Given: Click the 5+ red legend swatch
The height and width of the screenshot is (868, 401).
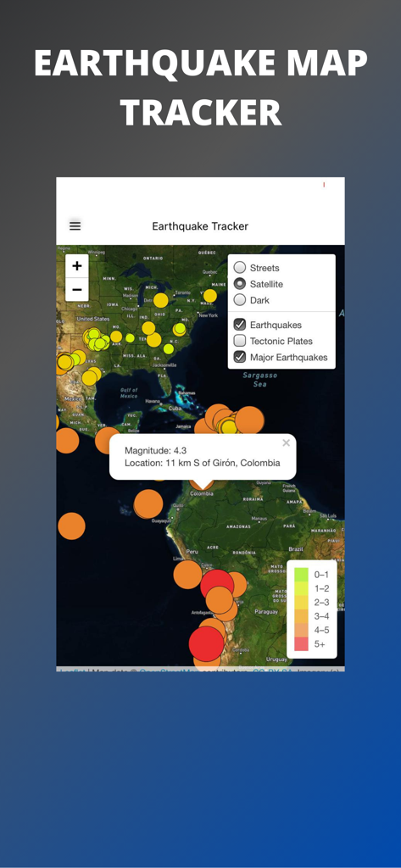Looking at the screenshot, I should (301, 644).
